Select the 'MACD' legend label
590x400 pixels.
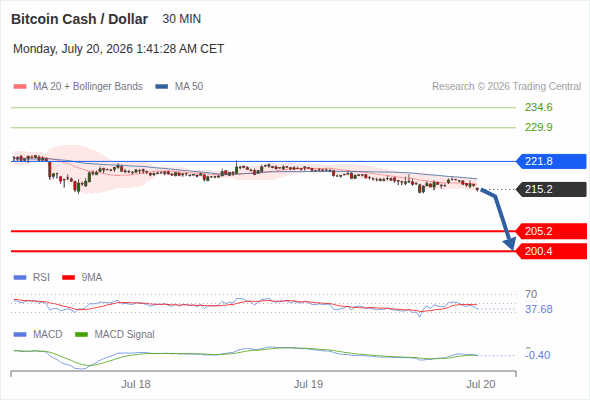[x=47, y=335]
